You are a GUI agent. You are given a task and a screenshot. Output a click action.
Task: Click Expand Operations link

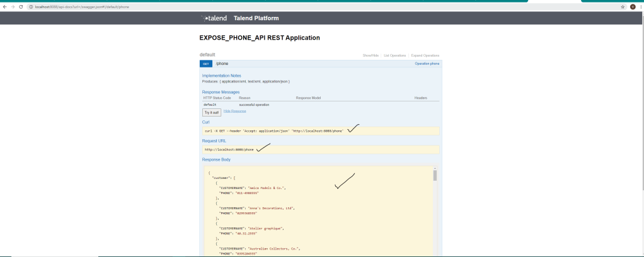click(x=425, y=55)
